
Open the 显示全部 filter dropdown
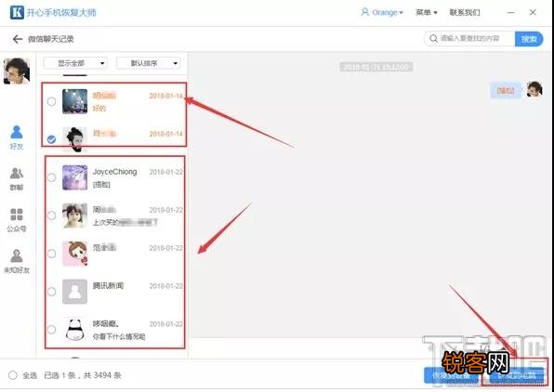pyautogui.click(x=75, y=63)
